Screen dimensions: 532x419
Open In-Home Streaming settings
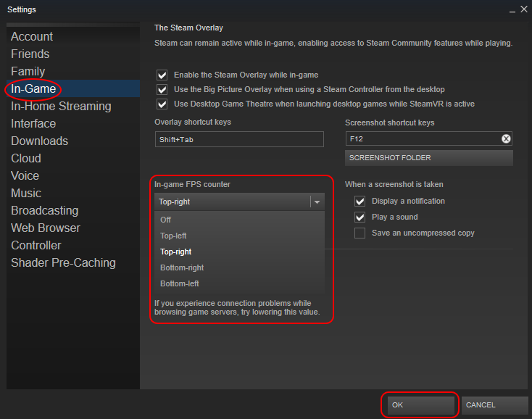[73, 106]
